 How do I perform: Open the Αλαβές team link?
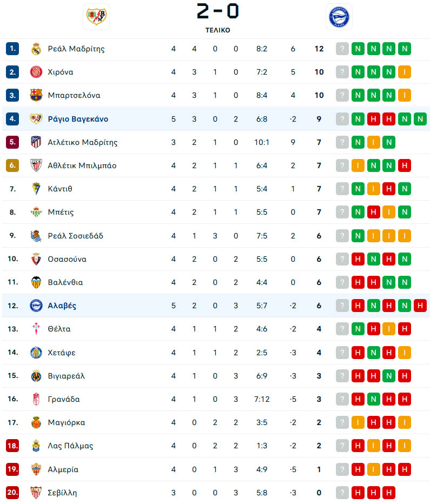click(62, 306)
